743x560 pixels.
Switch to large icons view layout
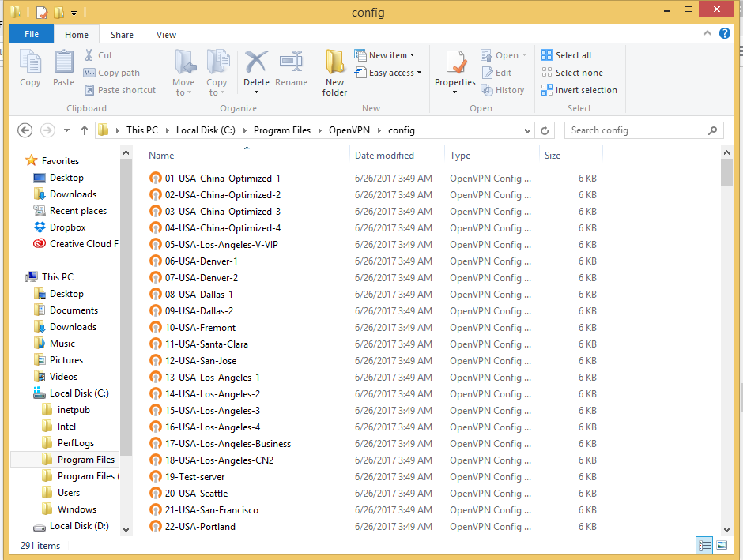(x=722, y=545)
